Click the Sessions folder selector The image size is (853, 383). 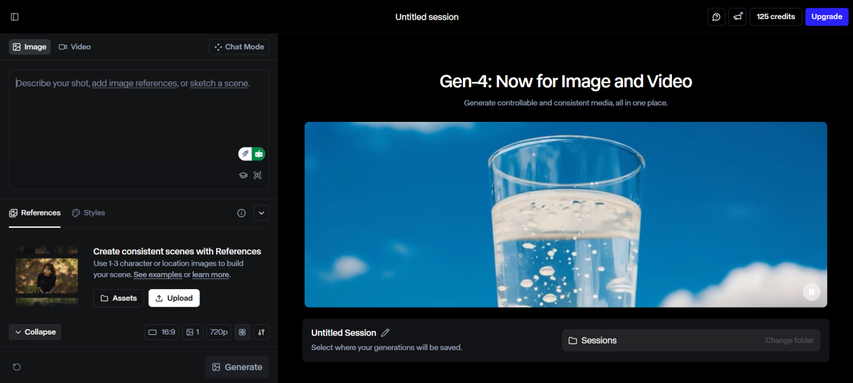tap(691, 341)
